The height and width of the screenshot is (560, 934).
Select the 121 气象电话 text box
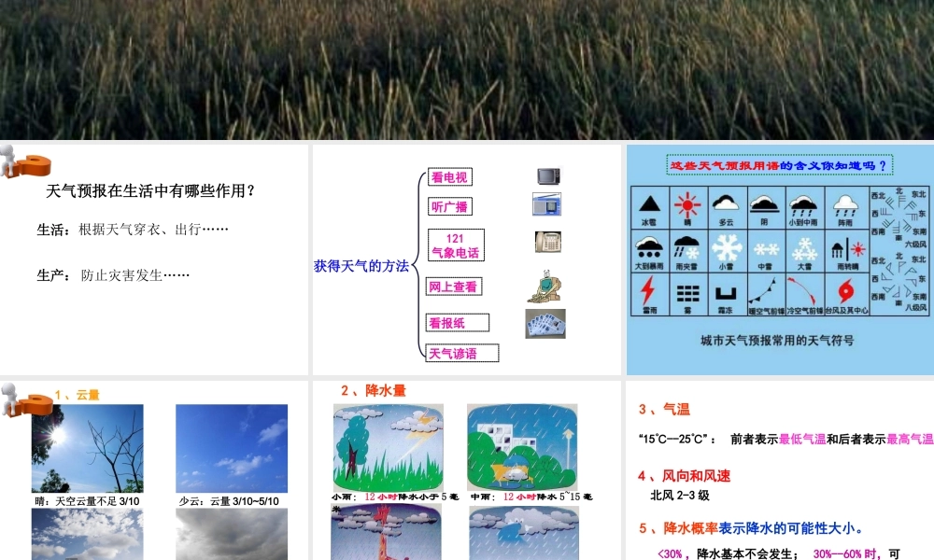click(x=456, y=245)
